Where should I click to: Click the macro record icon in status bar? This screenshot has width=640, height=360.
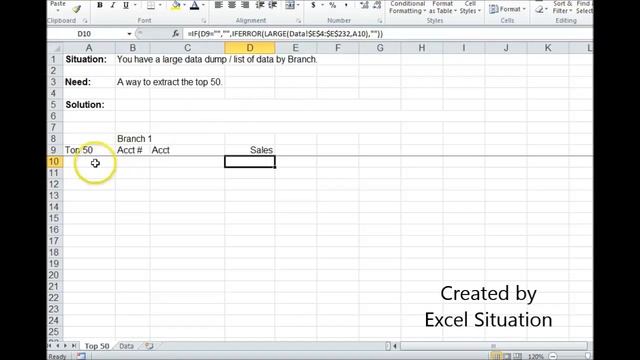(81, 356)
